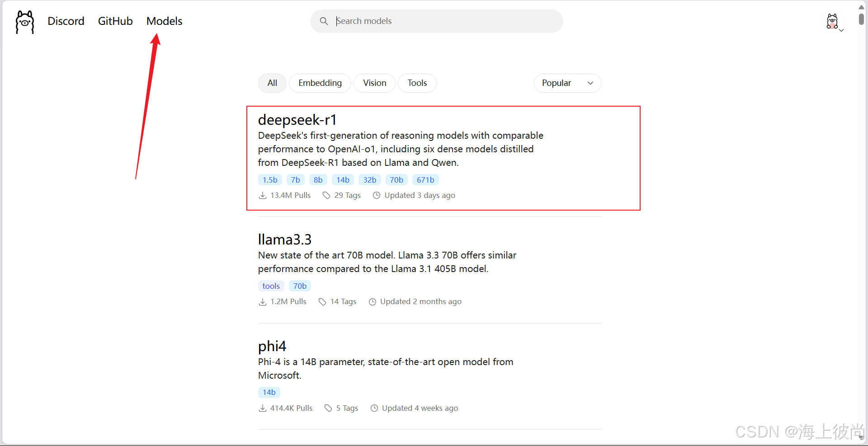Select the Embedding filter pill
This screenshot has height=446, width=868.
click(320, 83)
